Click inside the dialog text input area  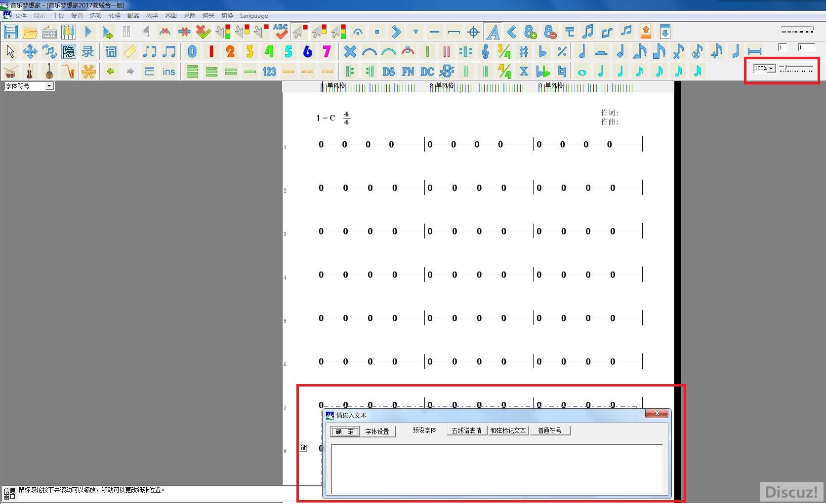click(x=496, y=469)
